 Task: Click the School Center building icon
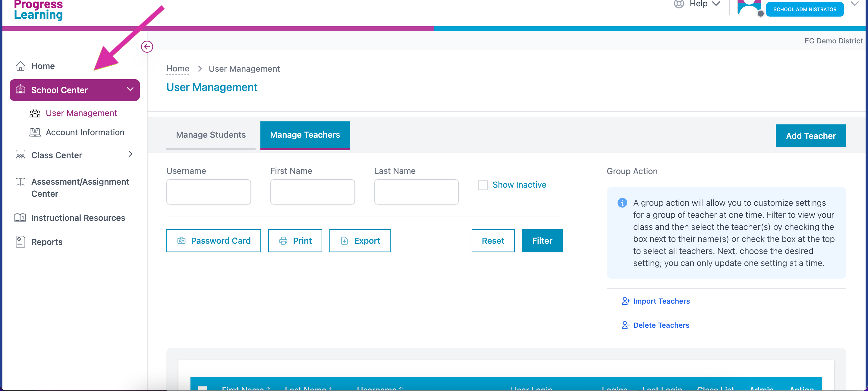point(20,89)
